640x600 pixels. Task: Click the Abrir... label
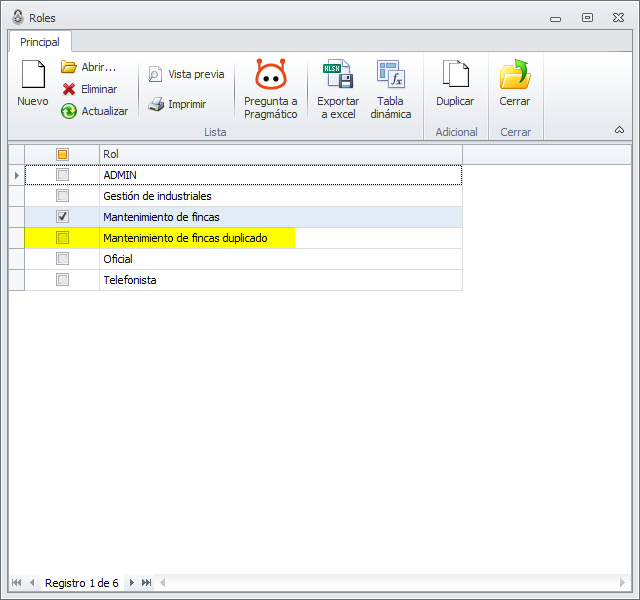point(99,67)
